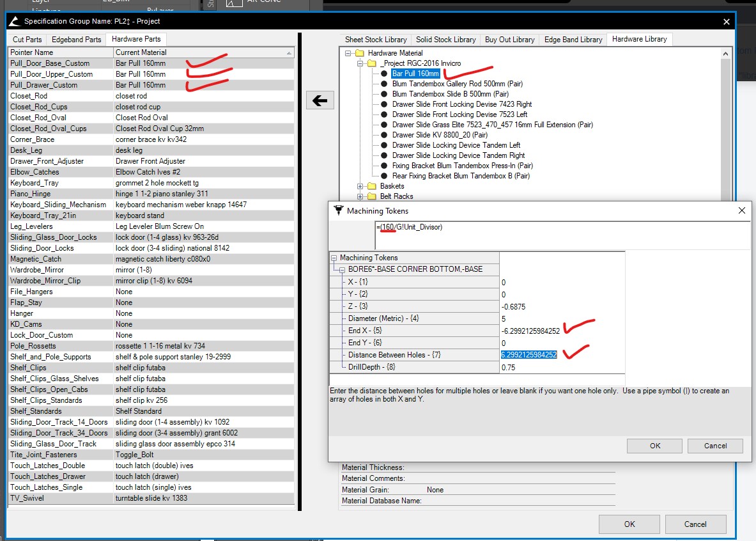Select Fixing Bracket Blum Tandembox Press-In (Pair)
This screenshot has width=756, height=541.
(x=463, y=166)
